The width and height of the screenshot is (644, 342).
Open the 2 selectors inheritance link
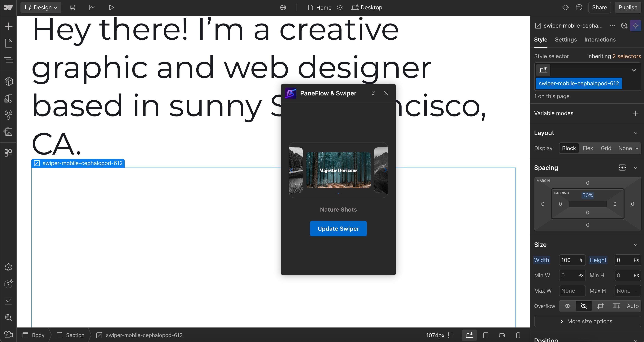(x=626, y=56)
